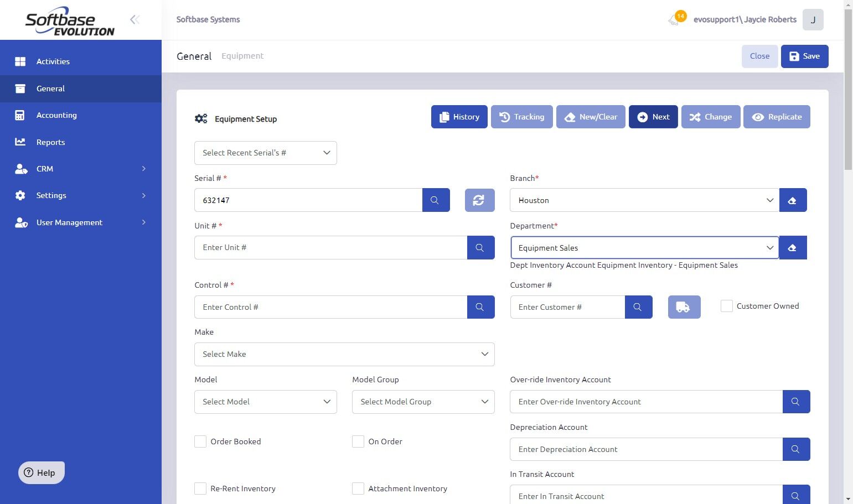The height and width of the screenshot is (504, 853).
Task: Search In Transit Account lookup icon
Action: [796, 496]
